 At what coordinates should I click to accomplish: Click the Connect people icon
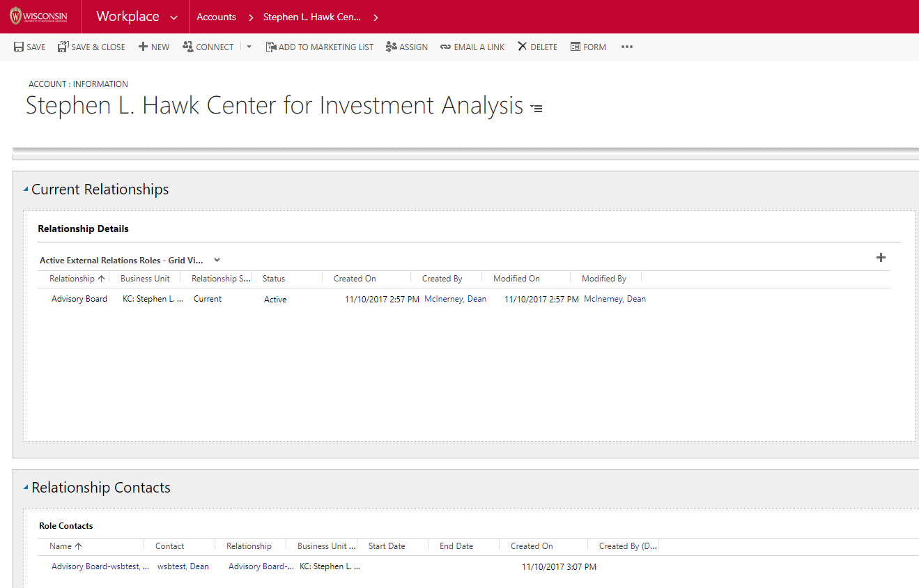tap(187, 47)
